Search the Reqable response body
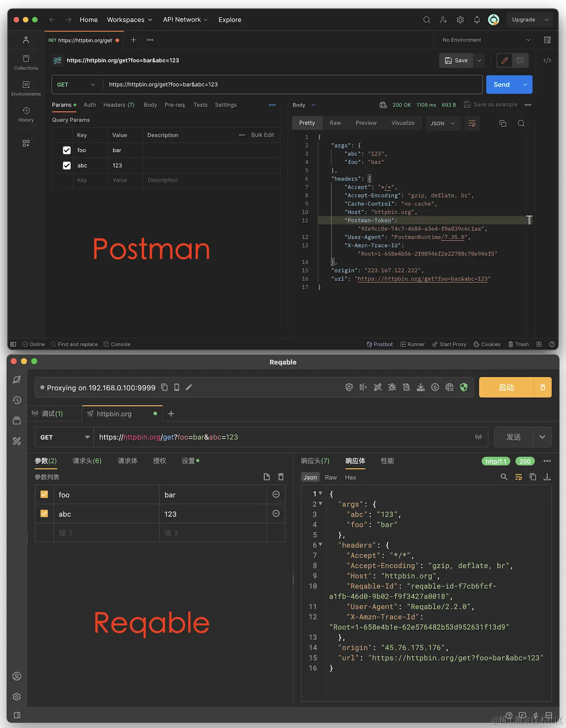566x728 pixels. coord(504,477)
